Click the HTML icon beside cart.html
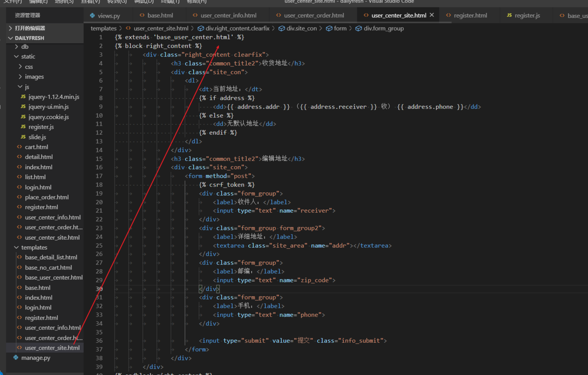The width and height of the screenshot is (588, 375). [x=19, y=147]
